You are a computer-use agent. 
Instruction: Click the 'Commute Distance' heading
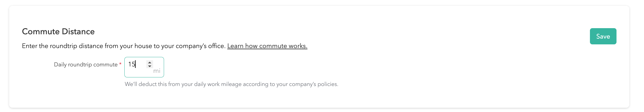tap(58, 32)
